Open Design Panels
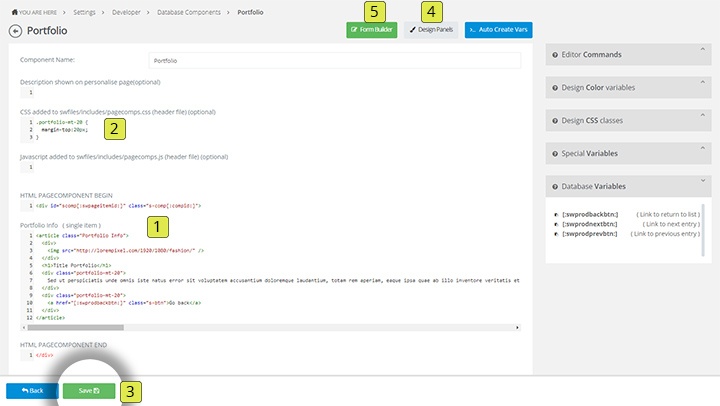The width and height of the screenshot is (720, 406). coord(431,30)
